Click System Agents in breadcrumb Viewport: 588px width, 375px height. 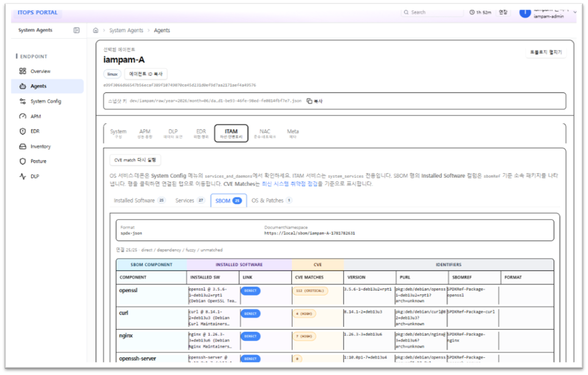tap(126, 30)
